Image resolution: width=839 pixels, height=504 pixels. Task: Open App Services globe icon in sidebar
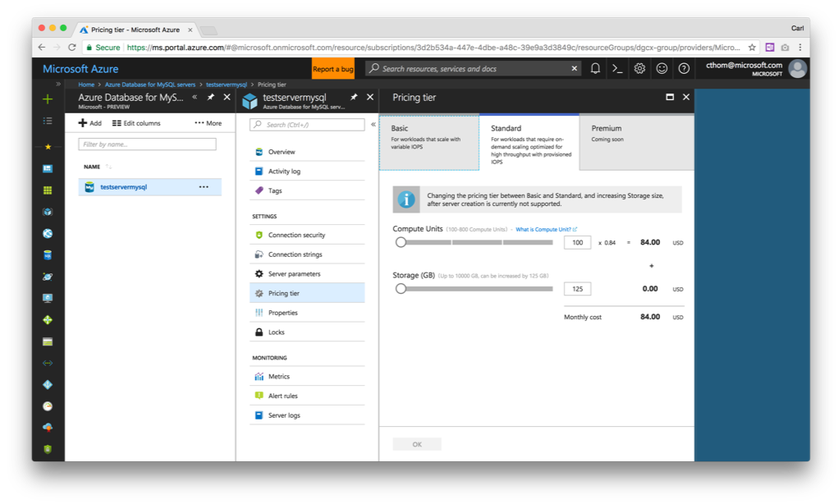pyautogui.click(x=48, y=233)
